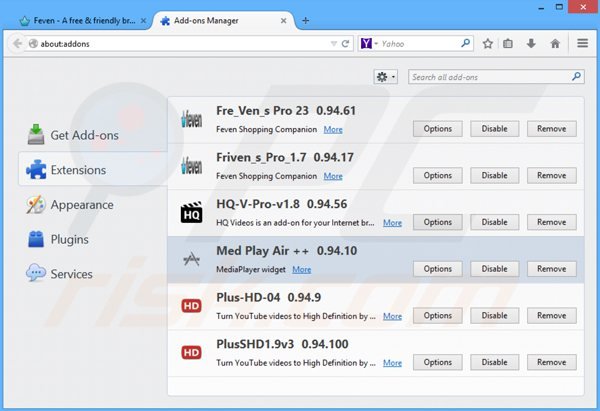Reload the page with the refresh icon

point(345,44)
